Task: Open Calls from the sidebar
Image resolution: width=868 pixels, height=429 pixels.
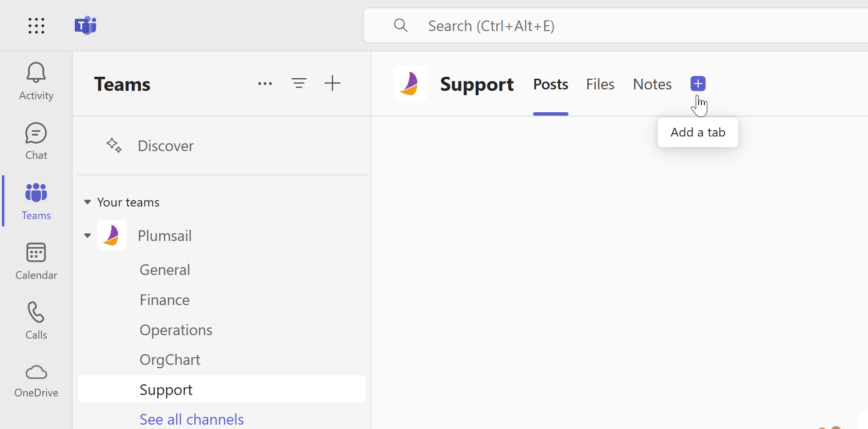Action: coord(36,321)
